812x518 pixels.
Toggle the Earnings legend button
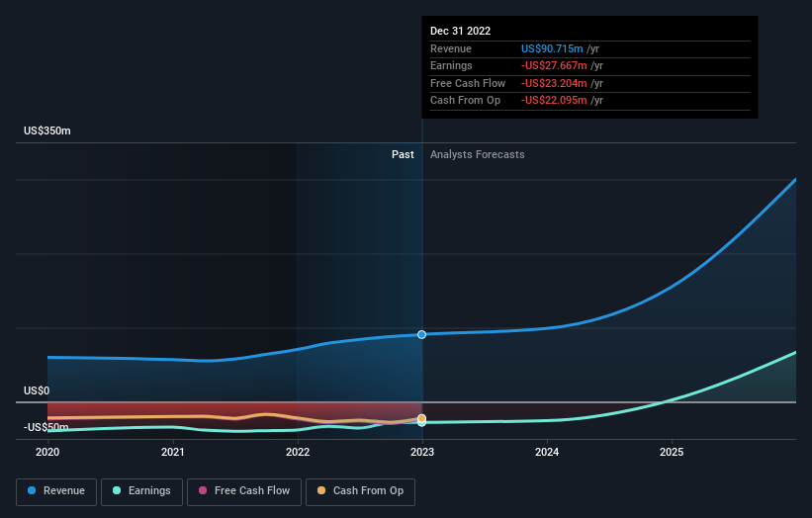pyautogui.click(x=141, y=491)
